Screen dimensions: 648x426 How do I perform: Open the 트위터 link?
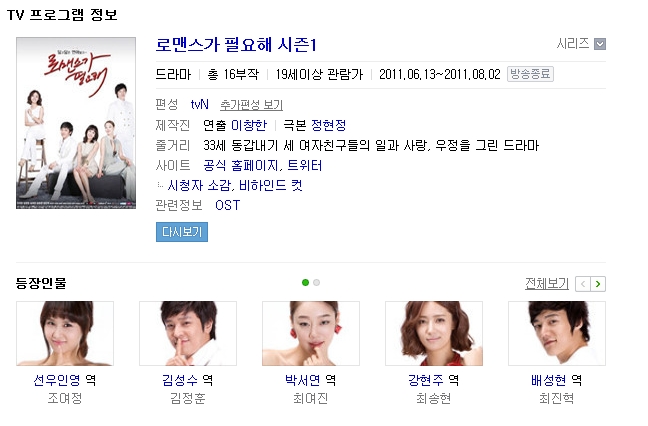(305, 165)
